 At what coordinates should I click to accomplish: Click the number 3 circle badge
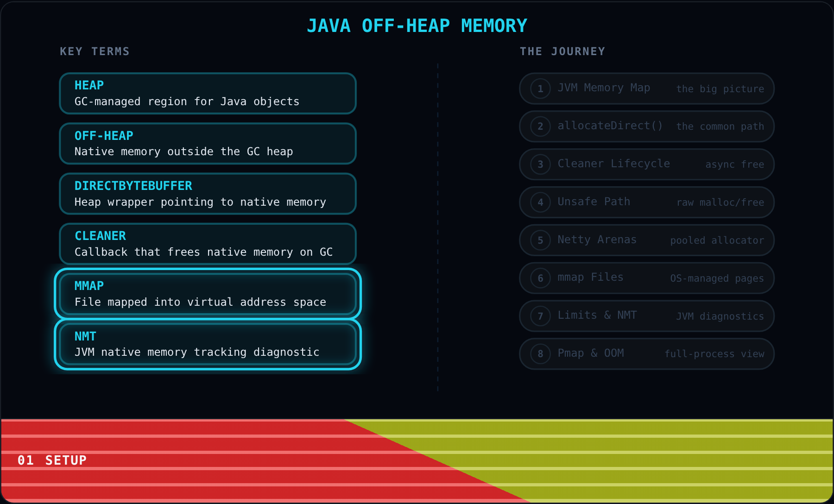(540, 164)
